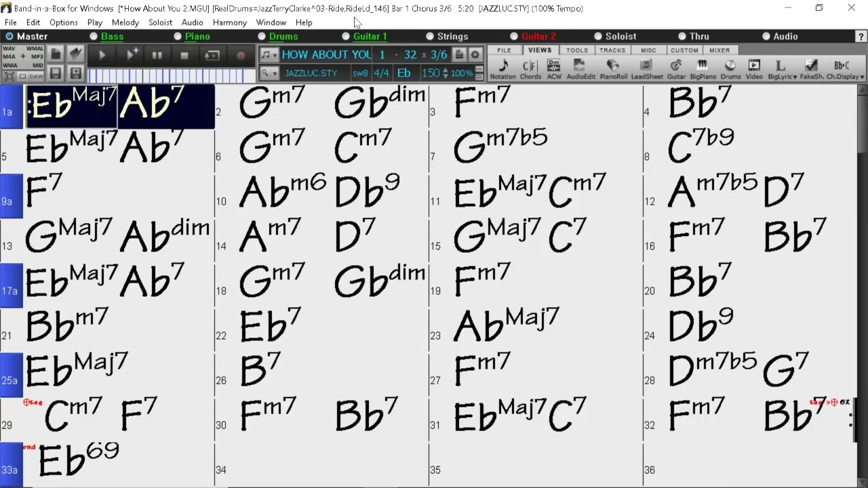Viewport: 868px width, 488px height.
Task: Select the Gm7b5 chord in bar 7
Action: [500, 146]
